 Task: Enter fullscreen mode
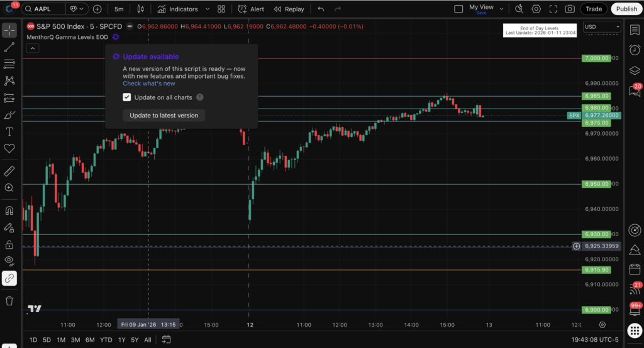coord(553,9)
